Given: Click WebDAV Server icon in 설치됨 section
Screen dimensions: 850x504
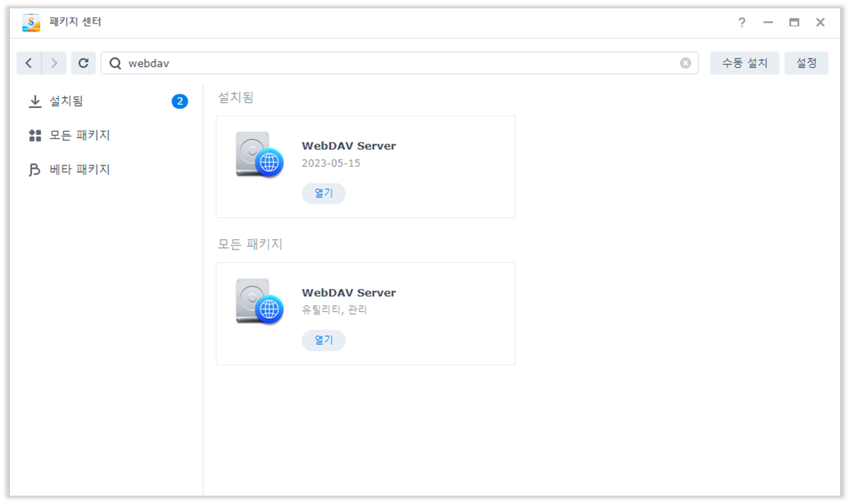Looking at the screenshot, I should 259,155.
